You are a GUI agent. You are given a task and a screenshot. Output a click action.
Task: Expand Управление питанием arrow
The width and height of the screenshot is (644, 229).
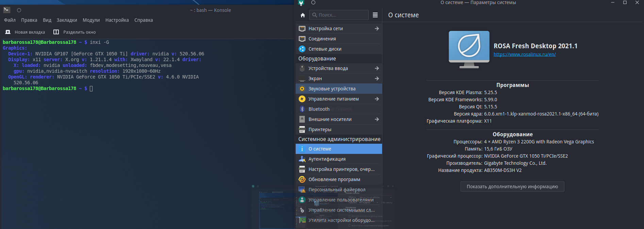377,99
